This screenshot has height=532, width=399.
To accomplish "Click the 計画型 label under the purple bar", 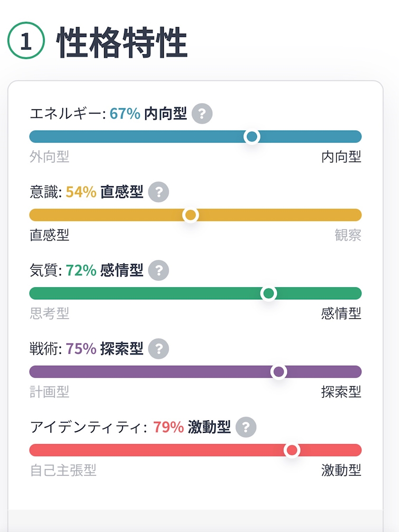I will tap(49, 392).
